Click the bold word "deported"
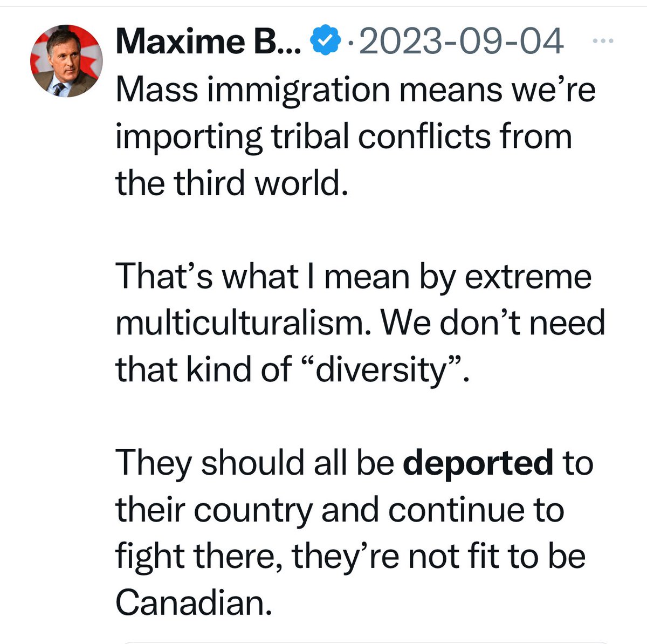 (478, 463)
